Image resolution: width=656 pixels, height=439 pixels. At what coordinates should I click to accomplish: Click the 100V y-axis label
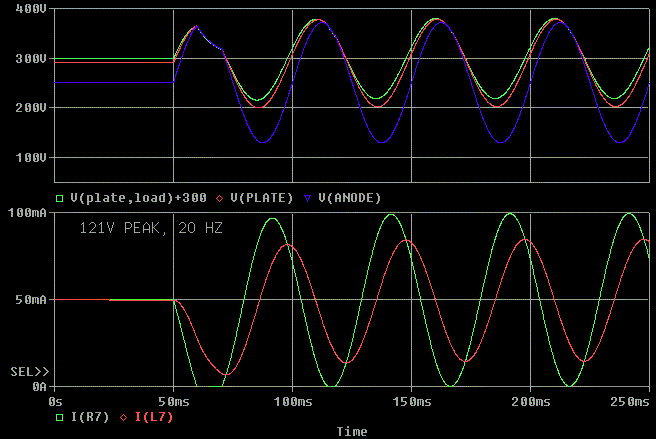[x=29, y=158]
